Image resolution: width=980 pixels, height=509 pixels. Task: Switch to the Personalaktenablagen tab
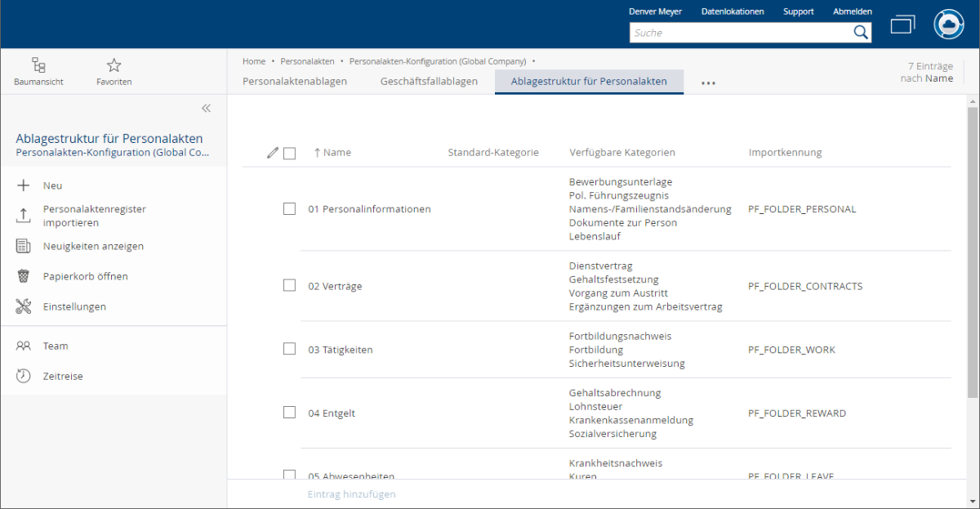[x=295, y=82]
